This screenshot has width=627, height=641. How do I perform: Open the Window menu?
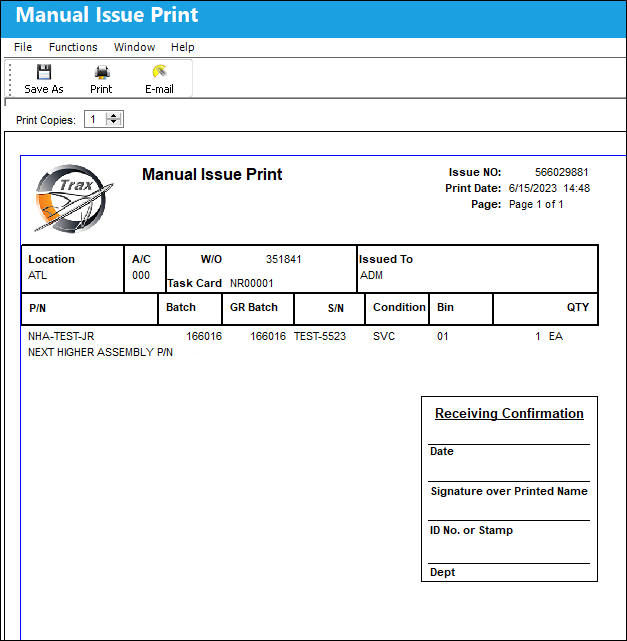pyautogui.click(x=134, y=47)
